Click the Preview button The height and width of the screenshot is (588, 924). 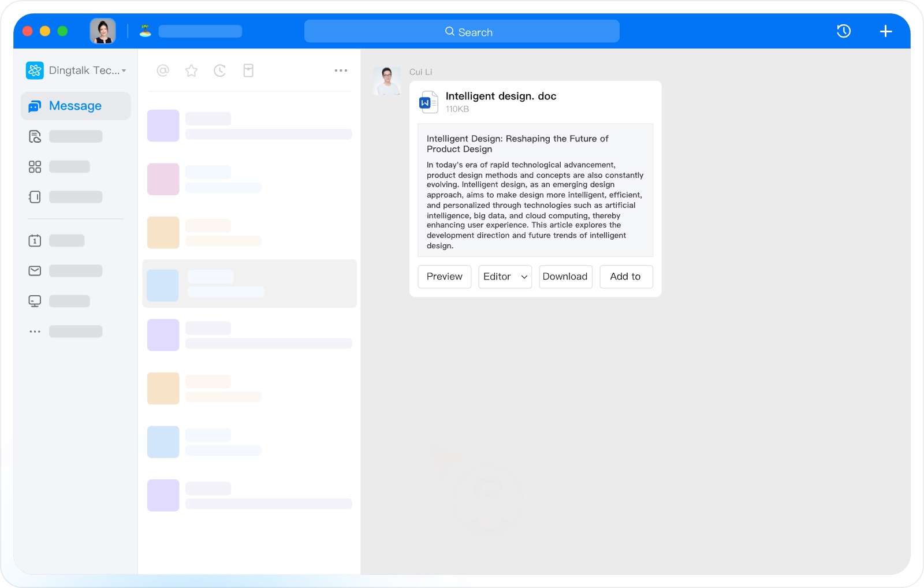445,277
